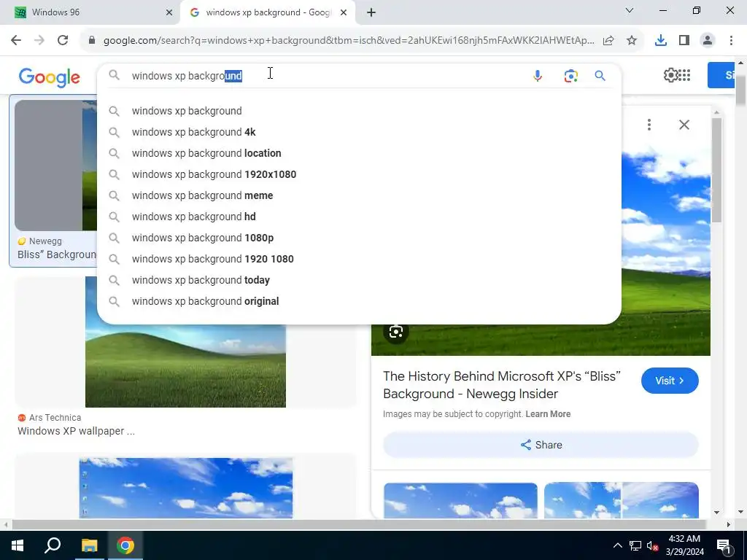The width and height of the screenshot is (747, 560).
Task: Pick 'windows xp background 1080p' suggestion
Action: 359,238
